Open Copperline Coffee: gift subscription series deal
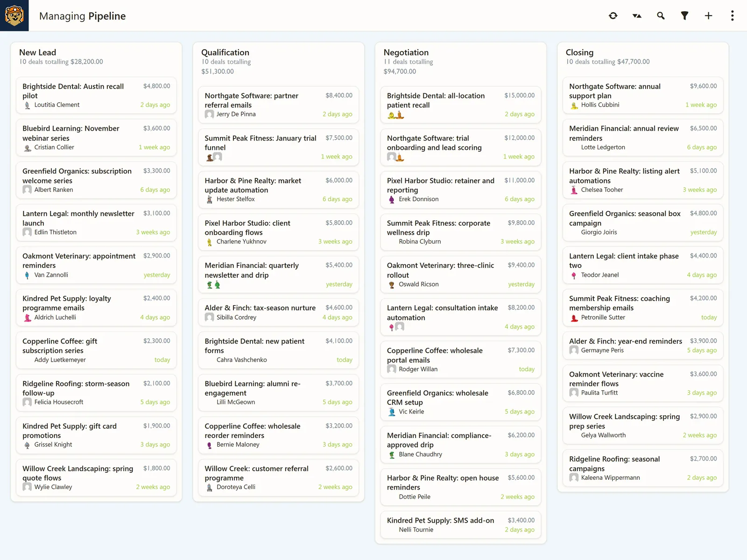The width and height of the screenshot is (747, 560). [x=96, y=350]
